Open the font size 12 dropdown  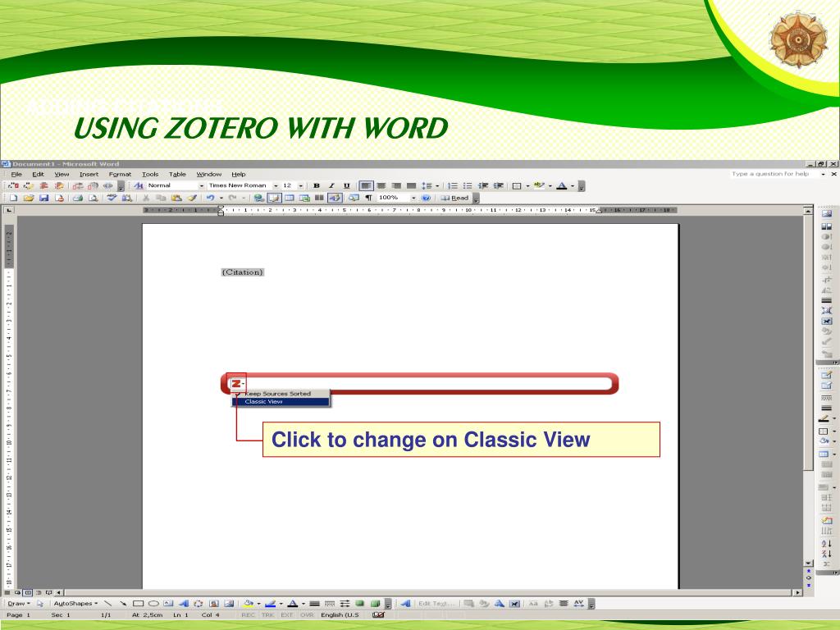tap(300, 186)
